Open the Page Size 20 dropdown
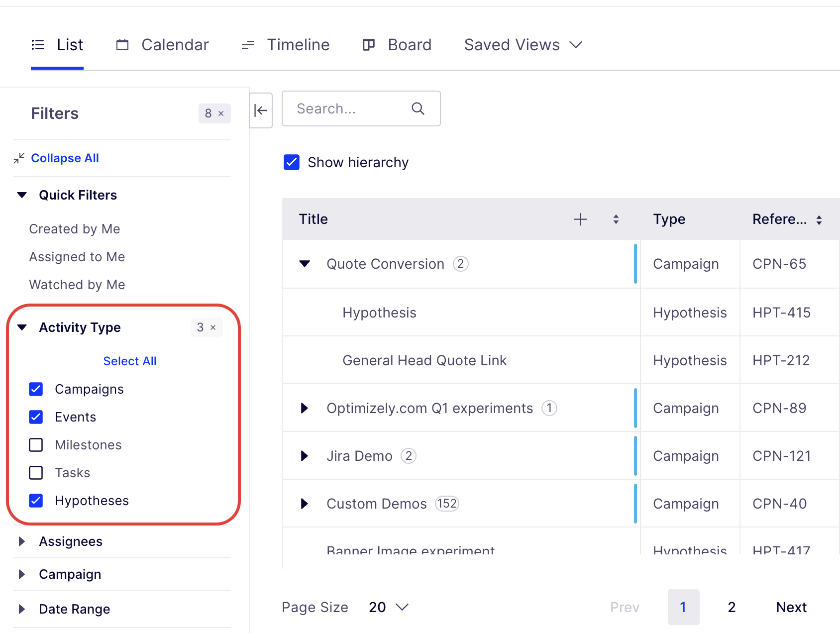Image resolution: width=840 pixels, height=633 pixels. coord(389,607)
